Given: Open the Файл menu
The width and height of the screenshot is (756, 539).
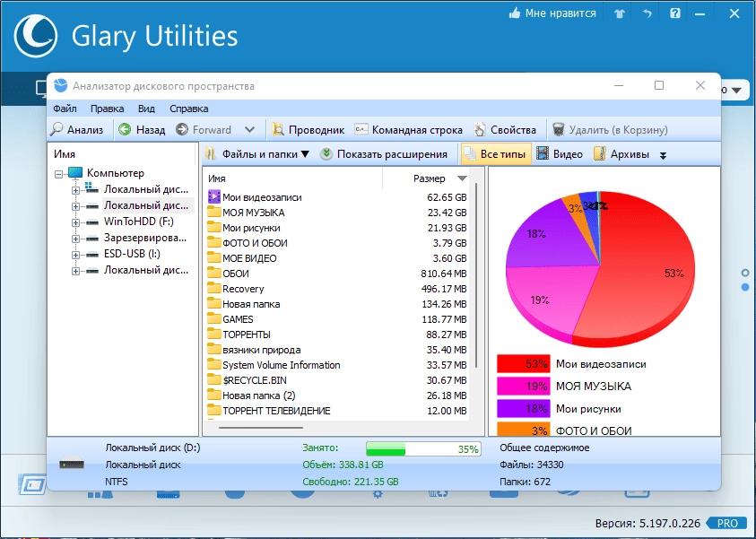Looking at the screenshot, I should click(65, 109).
